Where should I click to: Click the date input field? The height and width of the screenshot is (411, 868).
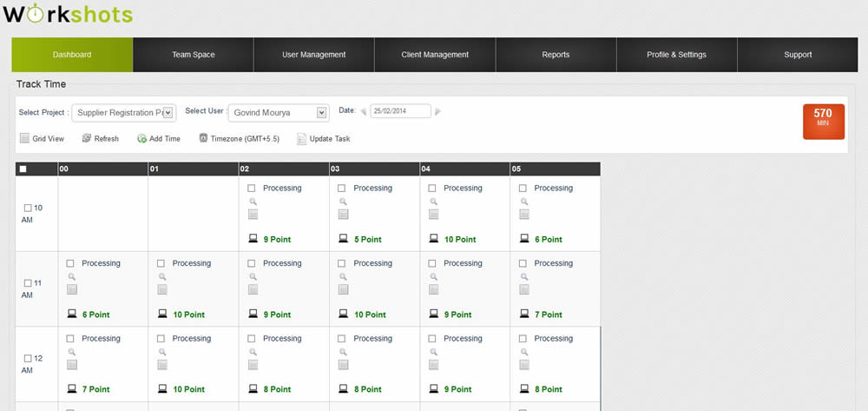click(400, 111)
